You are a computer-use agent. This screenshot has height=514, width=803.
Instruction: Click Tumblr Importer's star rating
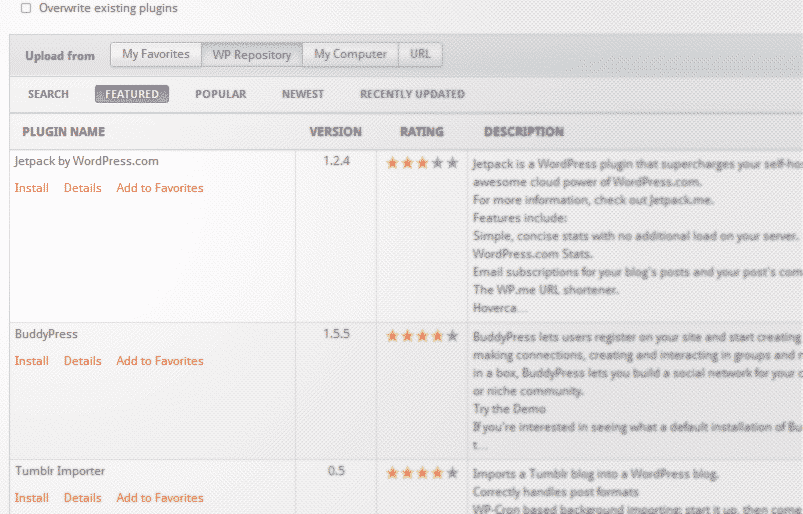point(422,472)
